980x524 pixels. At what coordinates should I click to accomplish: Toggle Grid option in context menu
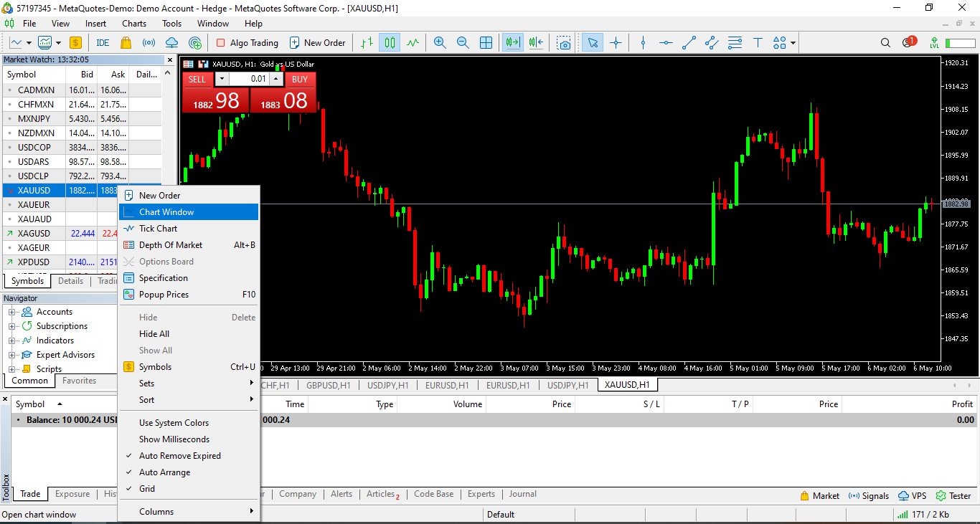(188, 489)
